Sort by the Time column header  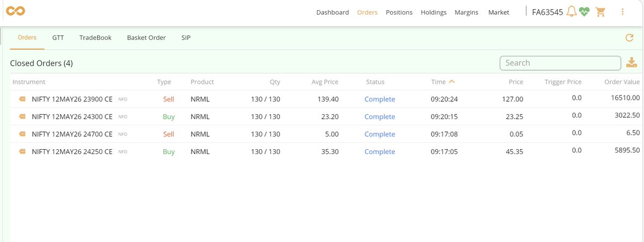[x=438, y=82]
